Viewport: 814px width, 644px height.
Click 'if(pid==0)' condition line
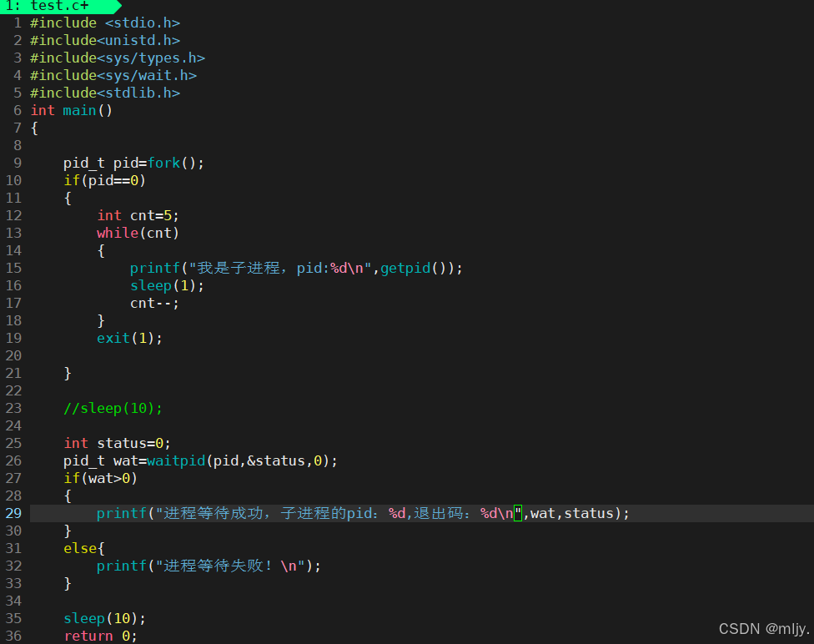coord(105,181)
